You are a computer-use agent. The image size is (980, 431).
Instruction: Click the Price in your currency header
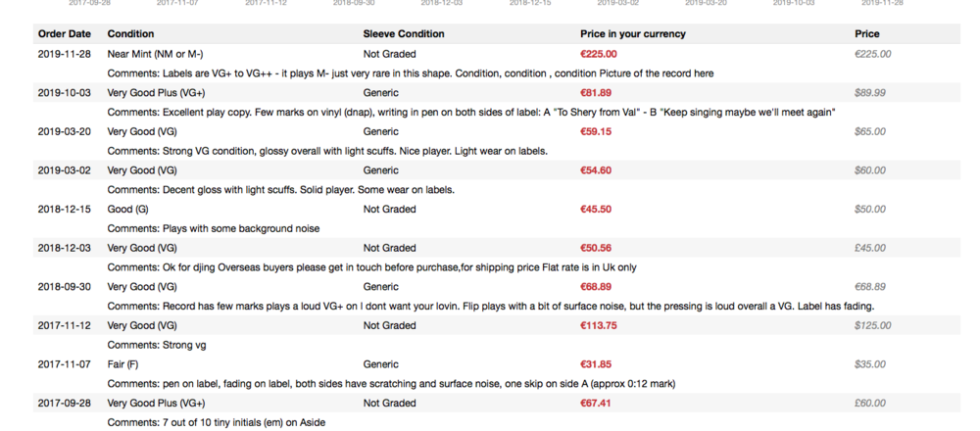click(632, 33)
